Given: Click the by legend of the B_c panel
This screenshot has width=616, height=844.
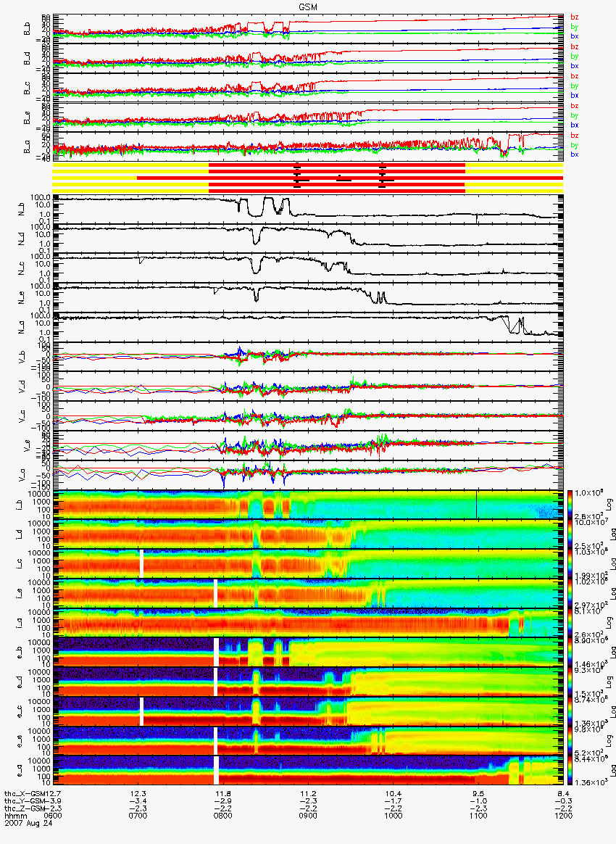Looking at the screenshot, I should tap(575, 86).
